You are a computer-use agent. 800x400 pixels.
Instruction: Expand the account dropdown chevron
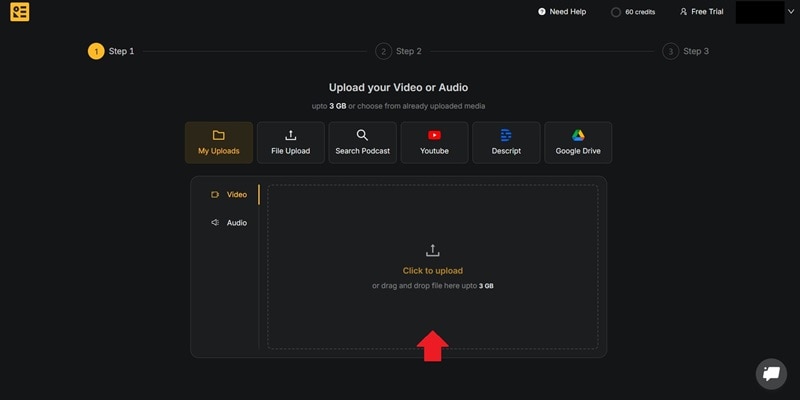coord(791,12)
